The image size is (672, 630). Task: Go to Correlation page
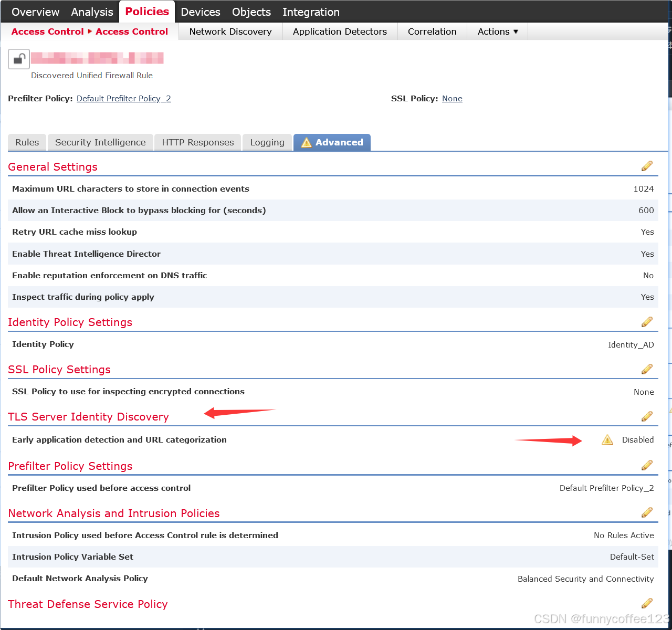pyautogui.click(x=432, y=31)
